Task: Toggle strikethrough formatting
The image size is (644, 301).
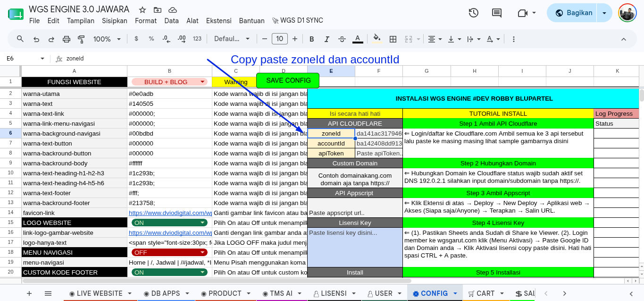Action: 342,39
